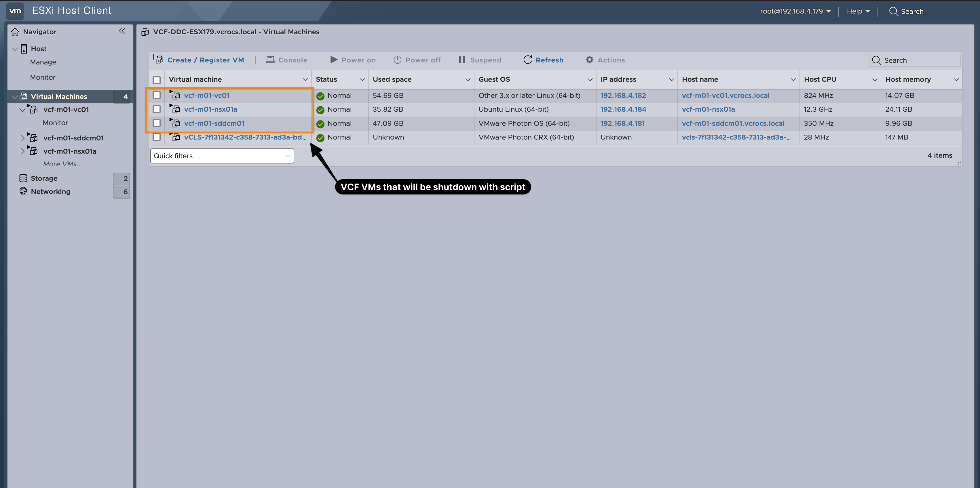Viewport: 980px width, 488px height.
Task: Open the Quick filters dropdown
Action: tap(222, 156)
